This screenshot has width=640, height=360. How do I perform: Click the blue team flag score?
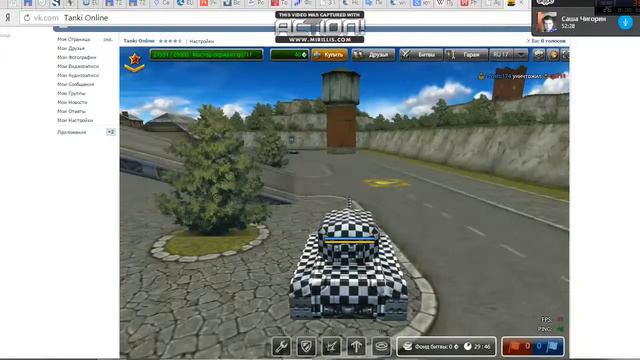click(548, 347)
